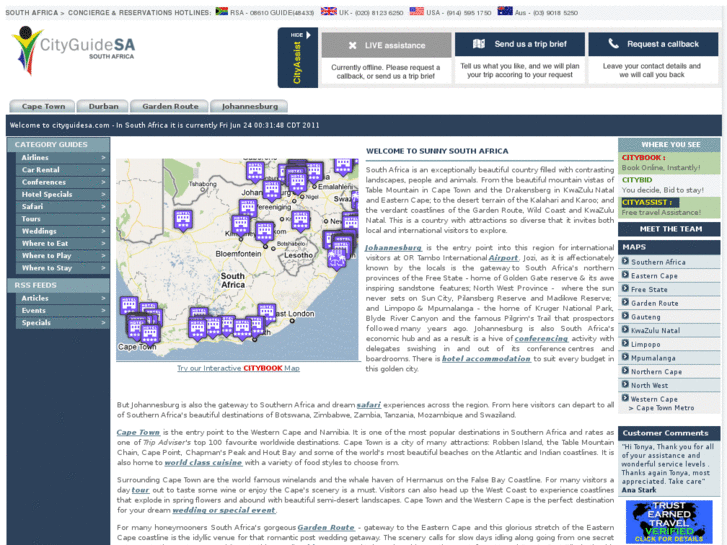Expand Car Rental category
Viewport: 727px width, 545px height.
[x=63, y=170]
